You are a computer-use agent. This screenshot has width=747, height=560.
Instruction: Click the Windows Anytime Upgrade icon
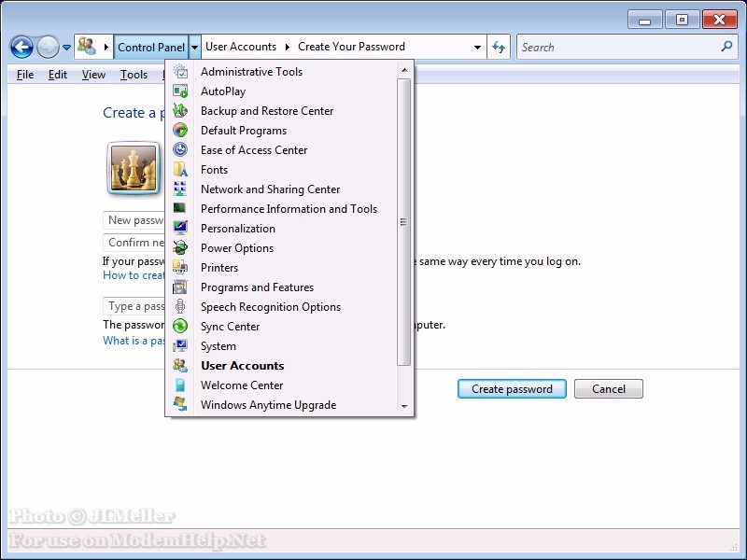click(x=180, y=404)
